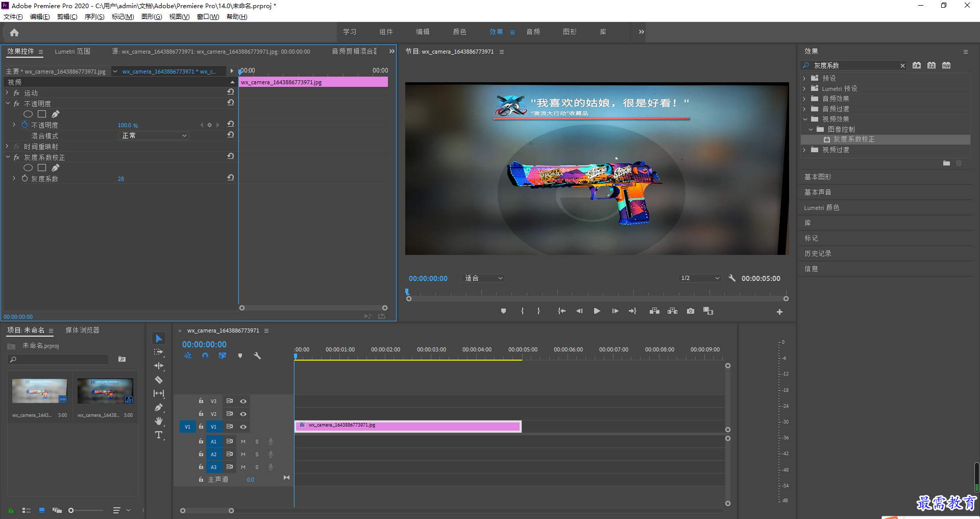Step back one frame
The height and width of the screenshot is (519, 980).
(x=579, y=311)
